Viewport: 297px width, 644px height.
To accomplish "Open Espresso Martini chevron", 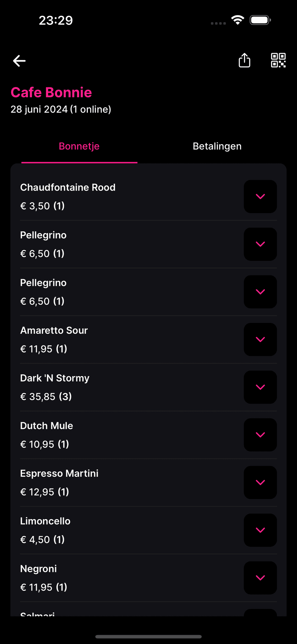I will point(260,483).
